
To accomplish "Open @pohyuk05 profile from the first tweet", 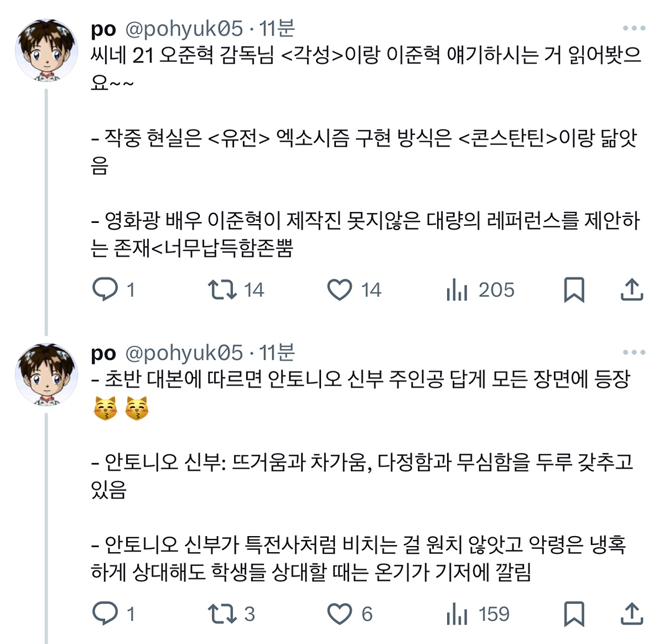I will (184, 29).
